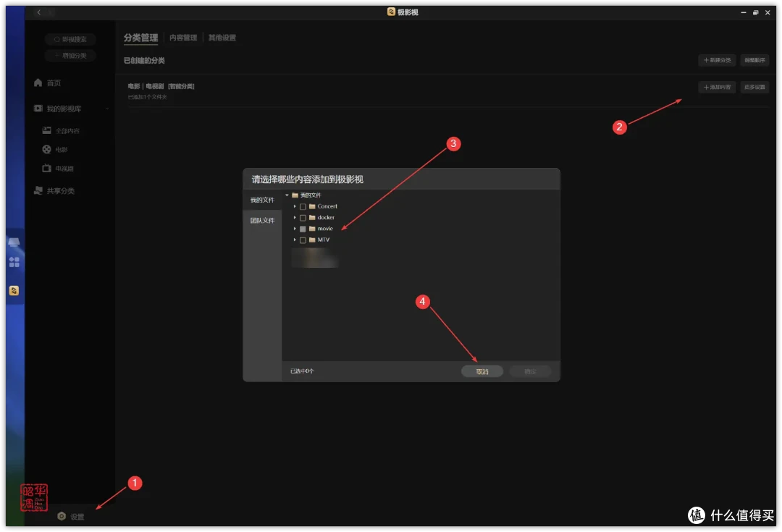Screen dimensions: 782x532
Task: Click orange 极影视 app icon on left strip
Action: [x=14, y=290]
